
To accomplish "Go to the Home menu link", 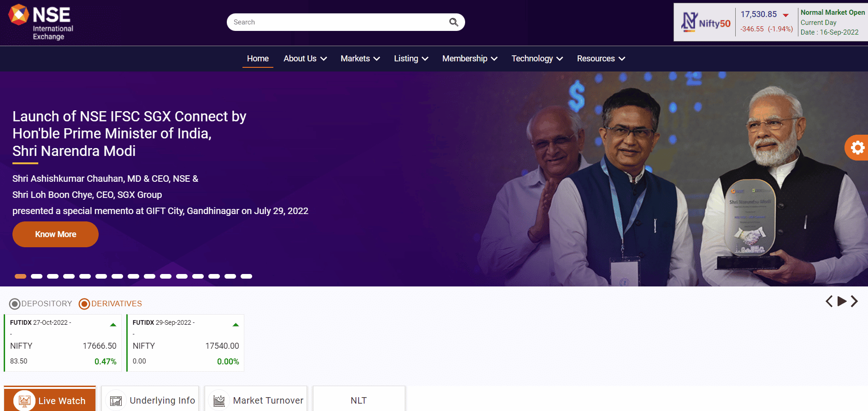I will [258, 59].
